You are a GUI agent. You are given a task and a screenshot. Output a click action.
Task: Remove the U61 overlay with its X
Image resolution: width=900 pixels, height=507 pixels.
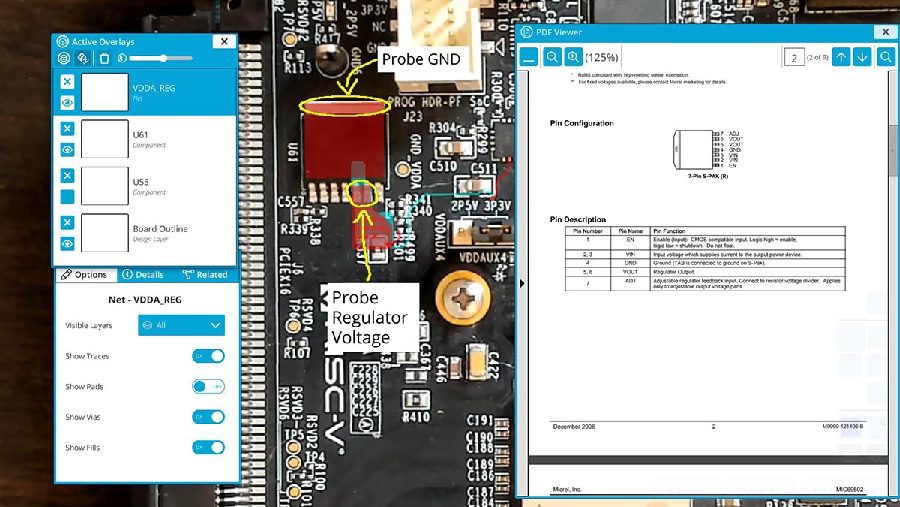pos(67,128)
